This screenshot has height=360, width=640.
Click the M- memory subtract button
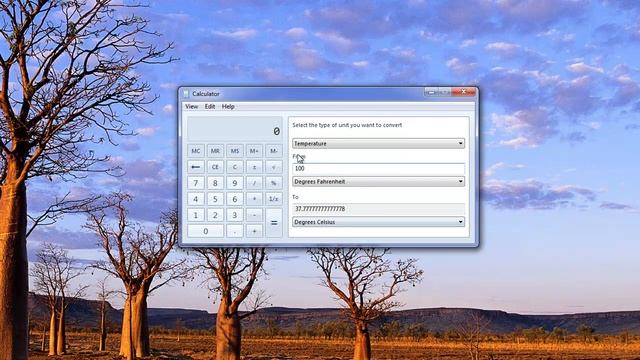274,151
